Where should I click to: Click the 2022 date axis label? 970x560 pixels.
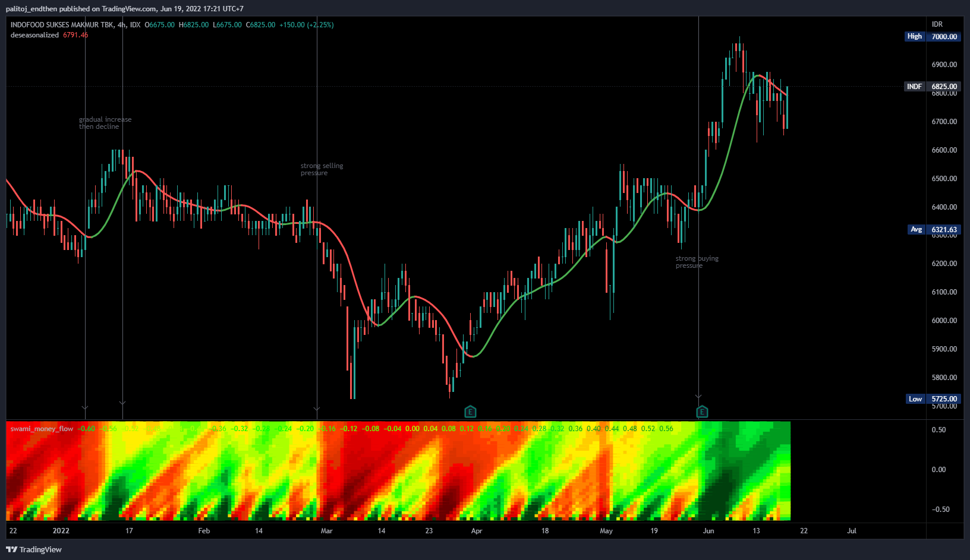[61, 531]
